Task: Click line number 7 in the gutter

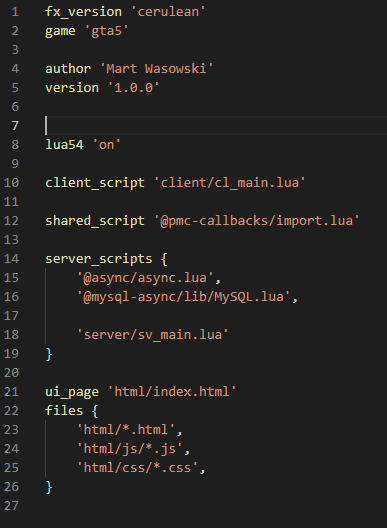Action: 15,126
